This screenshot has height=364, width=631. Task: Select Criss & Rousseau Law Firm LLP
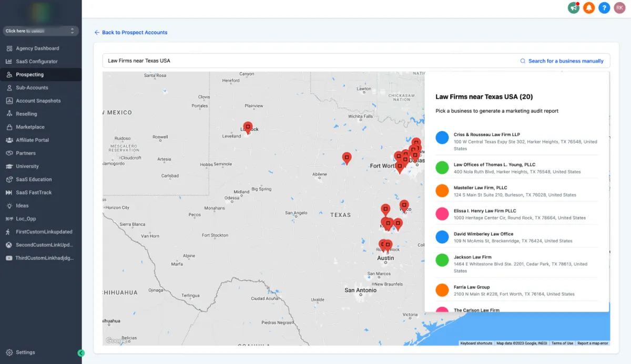point(486,135)
